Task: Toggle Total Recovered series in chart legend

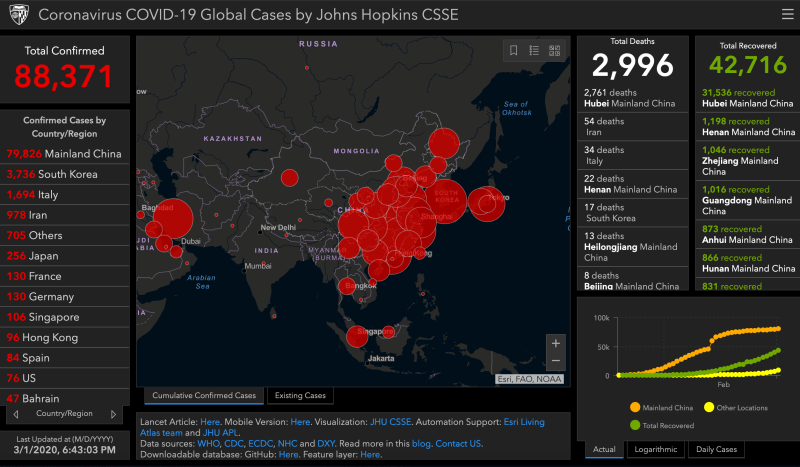Action: click(x=662, y=425)
